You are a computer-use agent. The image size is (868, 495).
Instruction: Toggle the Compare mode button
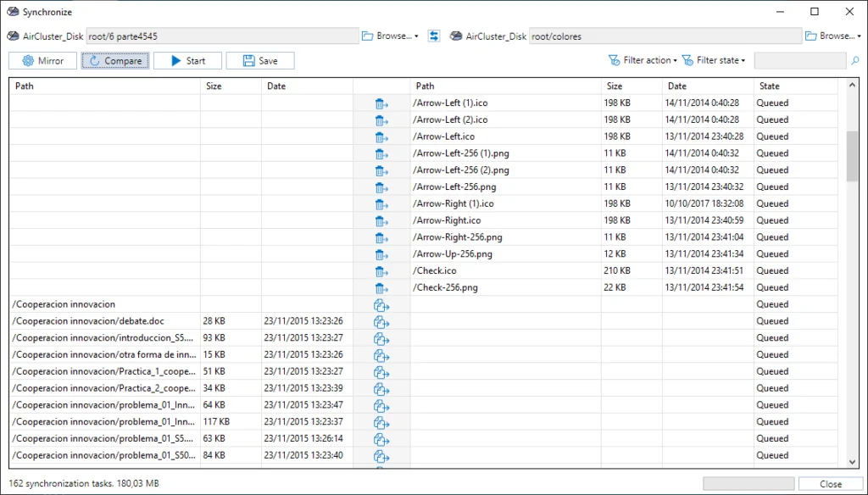click(115, 61)
